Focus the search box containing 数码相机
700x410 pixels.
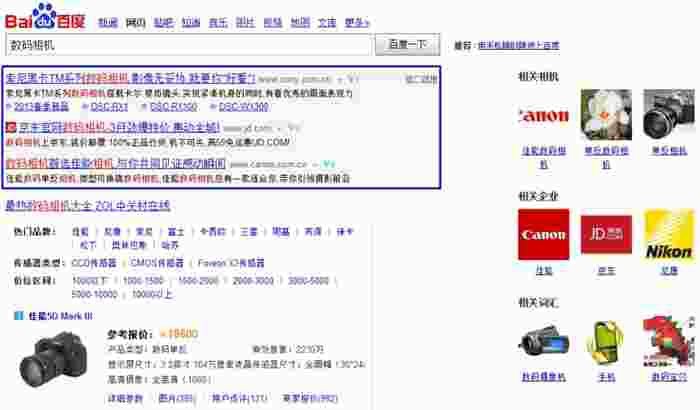tap(188, 45)
